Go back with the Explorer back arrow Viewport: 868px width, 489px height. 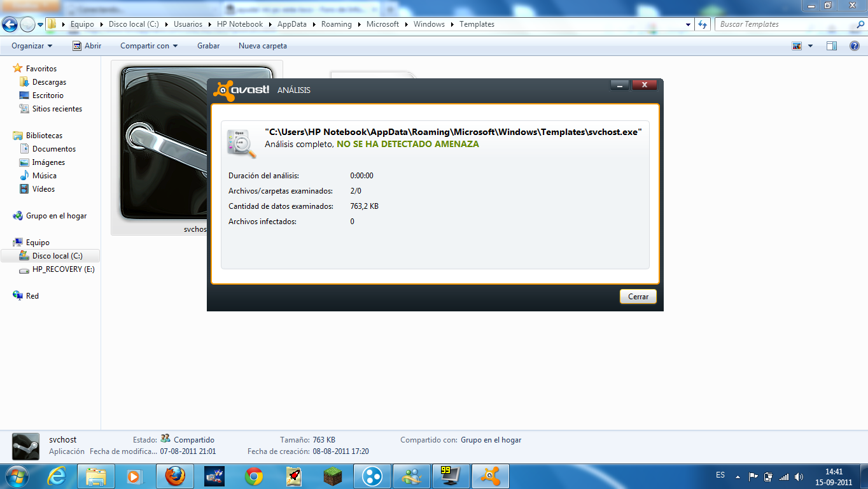[10, 24]
